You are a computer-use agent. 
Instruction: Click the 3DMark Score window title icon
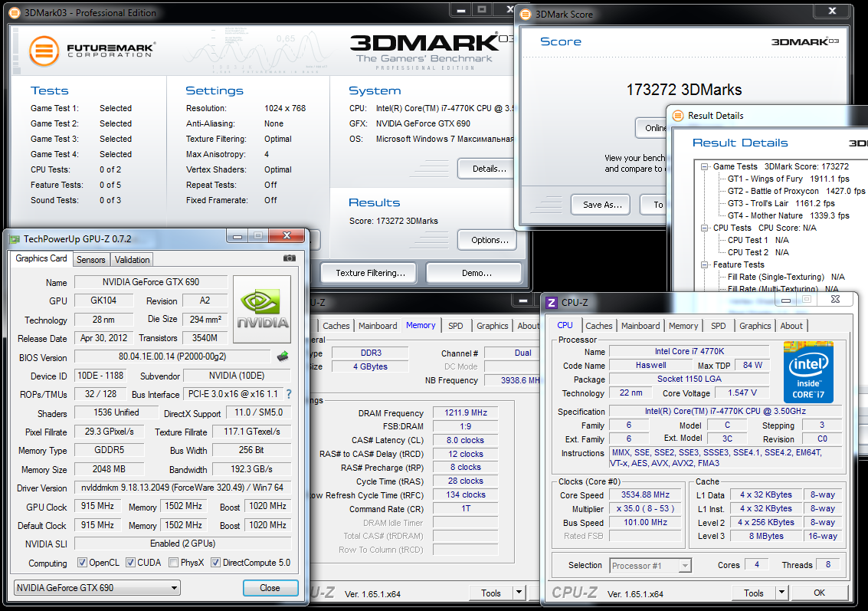pyautogui.click(x=526, y=15)
